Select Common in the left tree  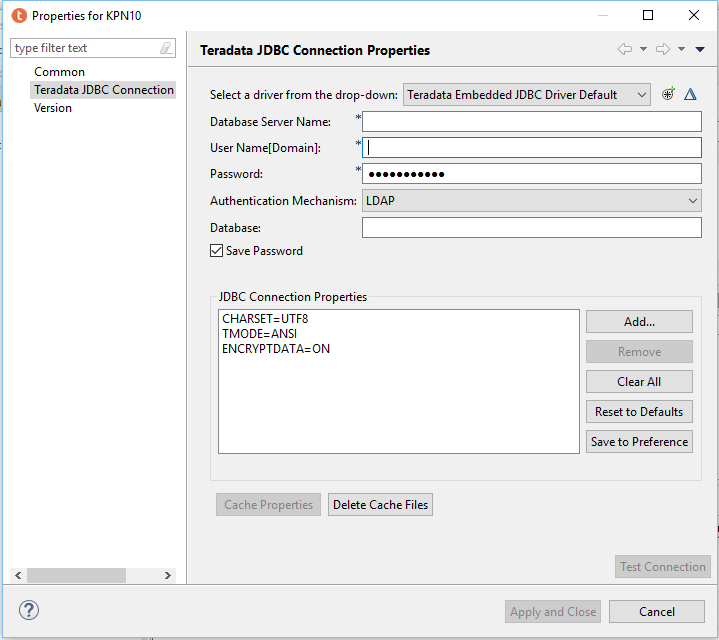(x=60, y=72)
